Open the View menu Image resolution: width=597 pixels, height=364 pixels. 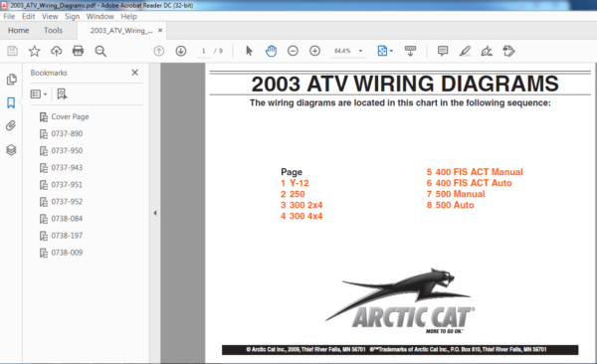point(50,16)
